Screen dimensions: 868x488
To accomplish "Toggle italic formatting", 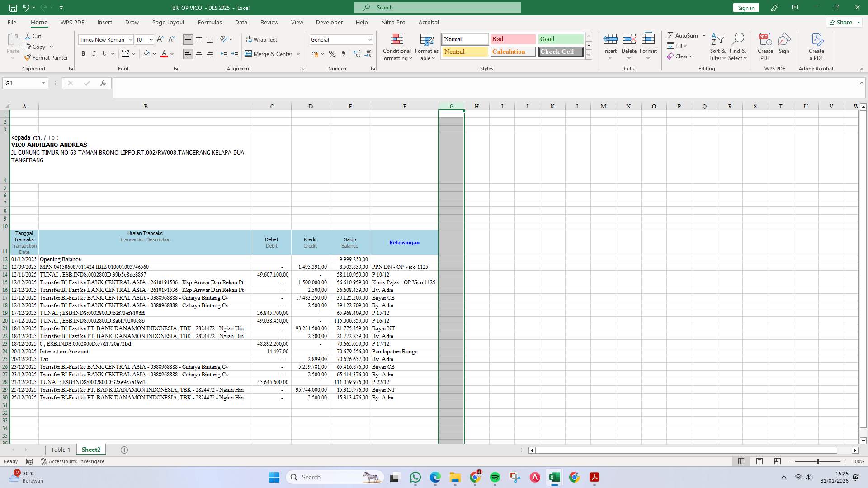I will [94, 53].
